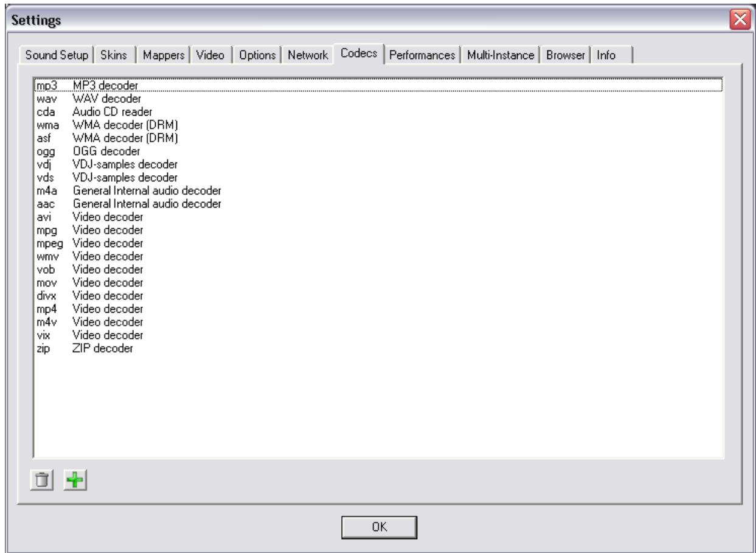Delete codec with the trash can icon
756x553 pixels.
coord(42,481)
